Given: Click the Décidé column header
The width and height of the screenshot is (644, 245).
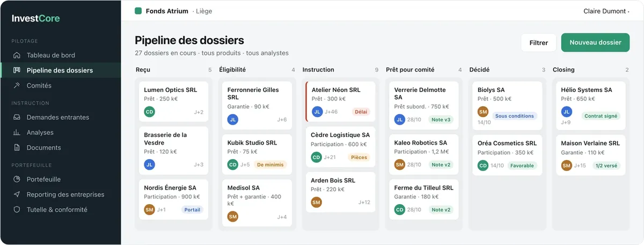Looking at the screenshot, I should pos(479,69).
